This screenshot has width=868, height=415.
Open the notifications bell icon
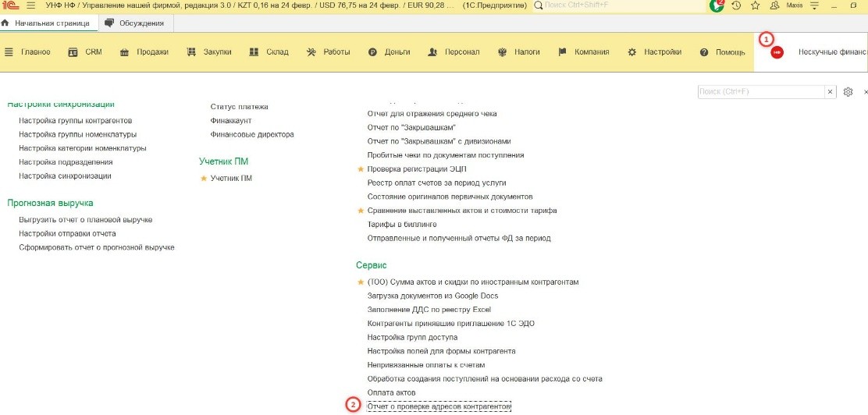click(717, 5)
